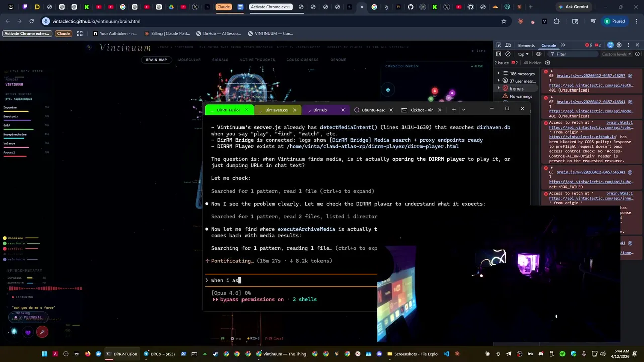Open terminal profile dropdown arrow
The image size is (644, 362).
tap(463, 110)
